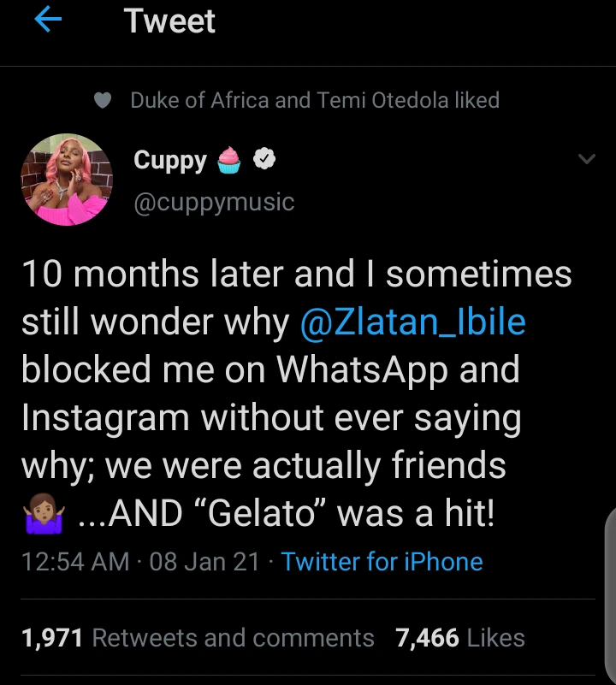Click the 08 Jan 21 date
Screen dimensions: 616x685
[204, 562]
